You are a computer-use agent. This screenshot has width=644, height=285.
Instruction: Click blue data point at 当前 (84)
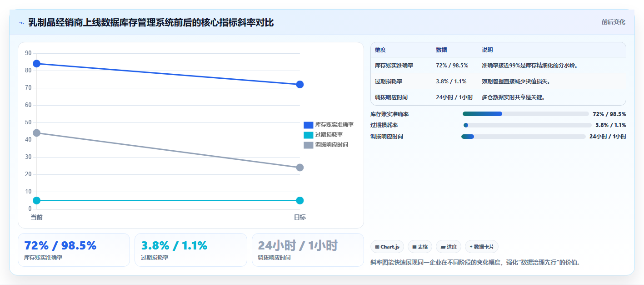coord(37,64)
